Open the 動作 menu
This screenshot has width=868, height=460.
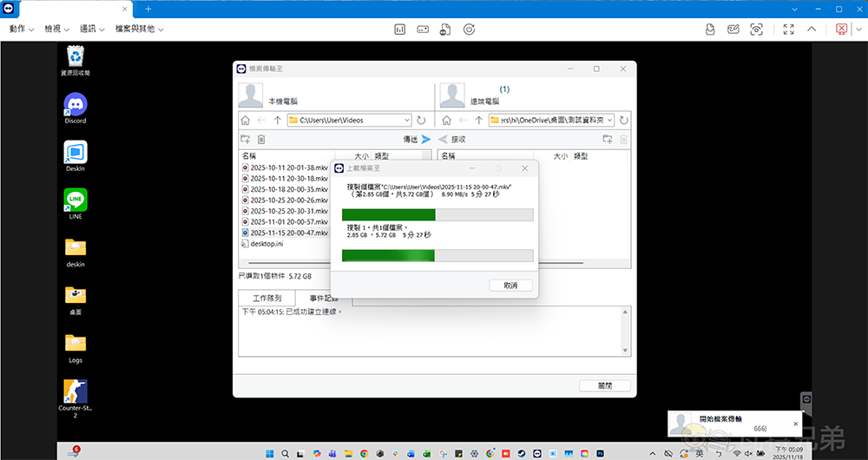click(x=22, y=29)
